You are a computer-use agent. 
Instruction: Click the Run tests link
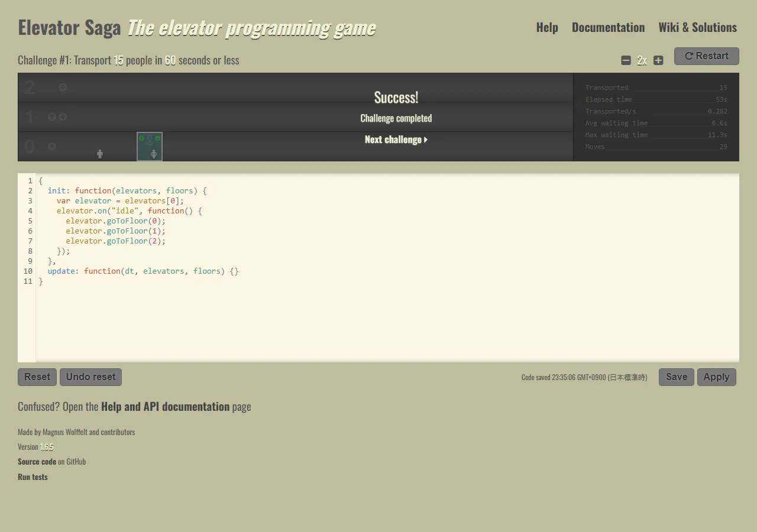33,477
